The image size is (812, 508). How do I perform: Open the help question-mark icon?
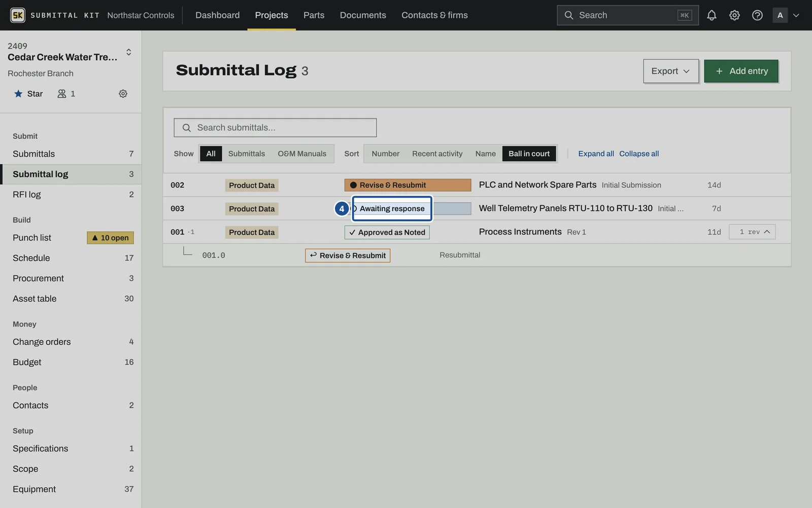pos(757,15)
